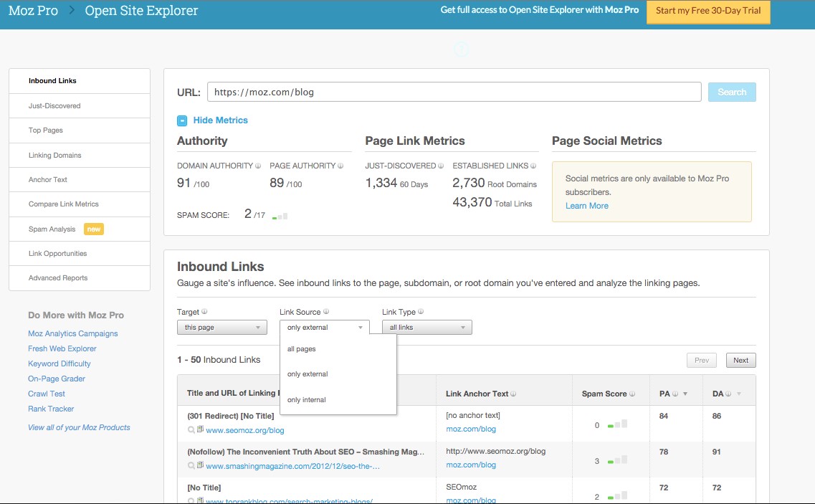The width and height of the screenshot is (815, 504).
Task: Click View all of your Moz Products
Action: tap(79, 427)
